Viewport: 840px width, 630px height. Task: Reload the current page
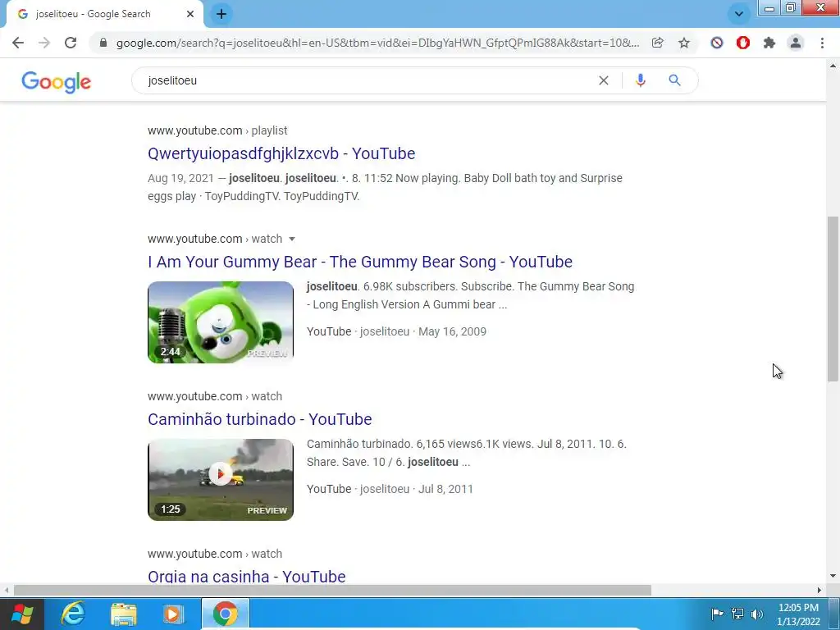[x=71, y=43]
